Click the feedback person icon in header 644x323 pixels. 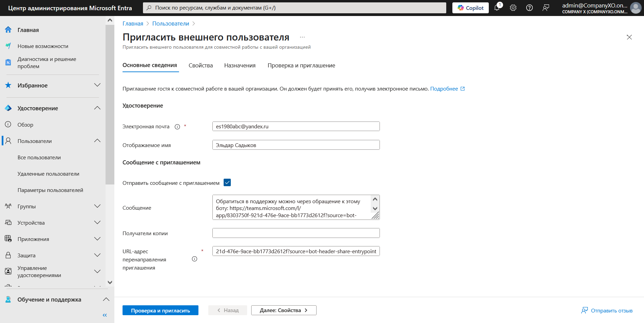[x=546, y=8]
